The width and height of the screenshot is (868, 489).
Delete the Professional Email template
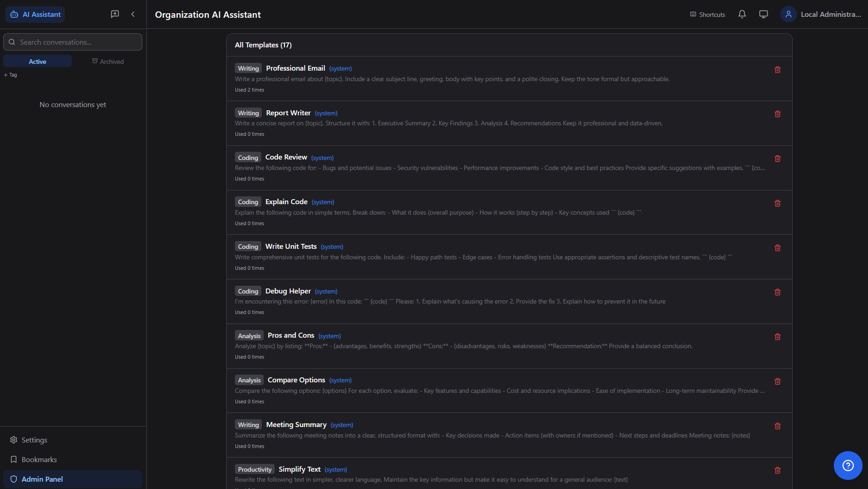coord(778,70)
